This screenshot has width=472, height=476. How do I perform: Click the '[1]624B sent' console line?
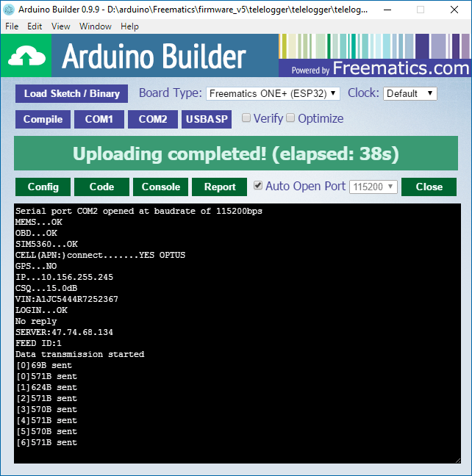tap(46, 387)
